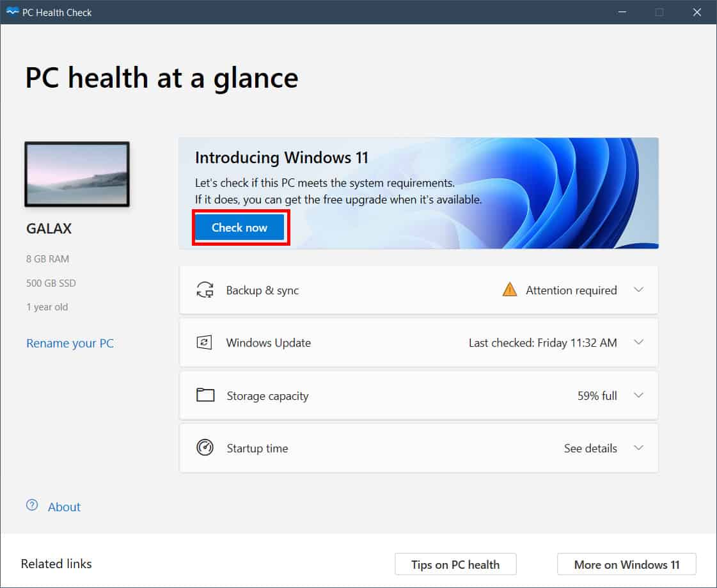Click the Startup time gauge icon

(205, 448)
